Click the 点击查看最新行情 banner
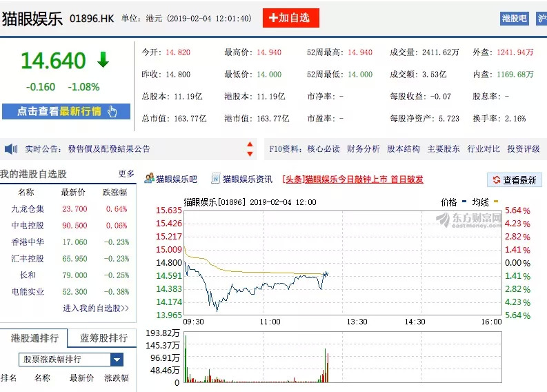 [x=66, y=111]
